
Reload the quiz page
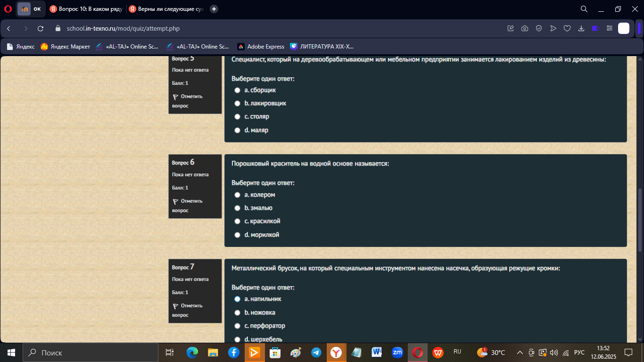[x=41, y=28]
